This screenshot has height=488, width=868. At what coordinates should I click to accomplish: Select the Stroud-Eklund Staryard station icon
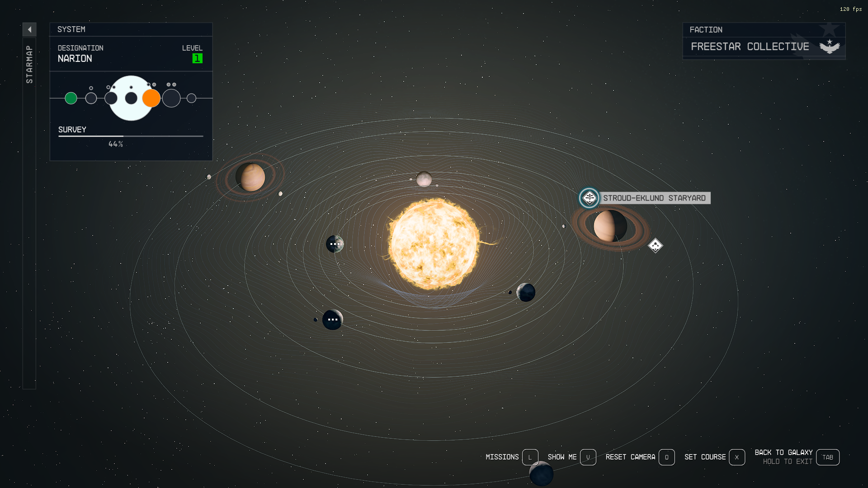(x=589, y=198)
